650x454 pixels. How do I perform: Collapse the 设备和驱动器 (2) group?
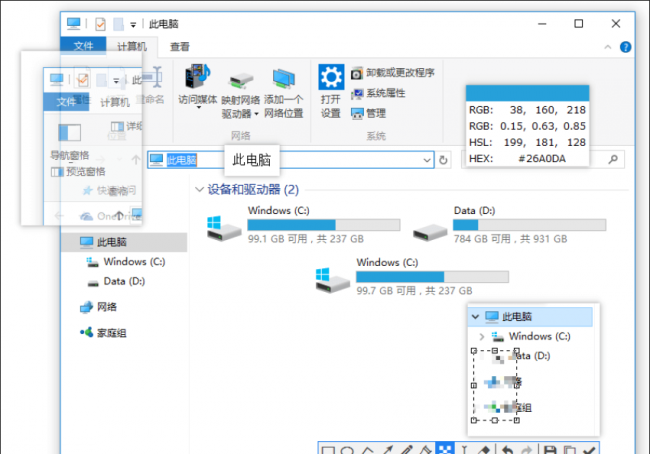pos(199,189)
